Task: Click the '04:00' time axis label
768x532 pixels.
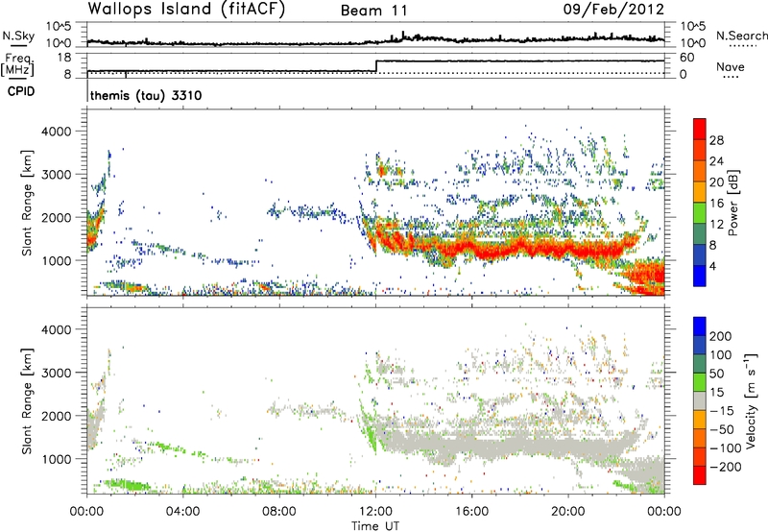Action: [183, 512]
